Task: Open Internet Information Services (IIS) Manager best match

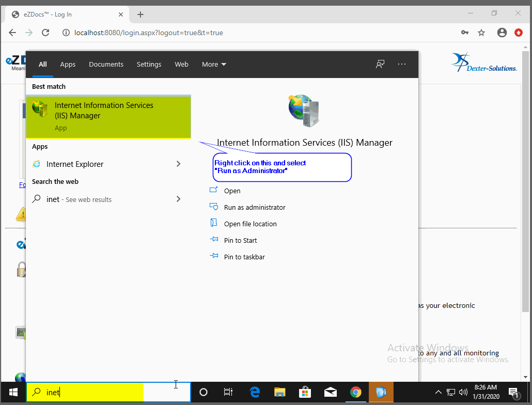Action: pos(108,117)
